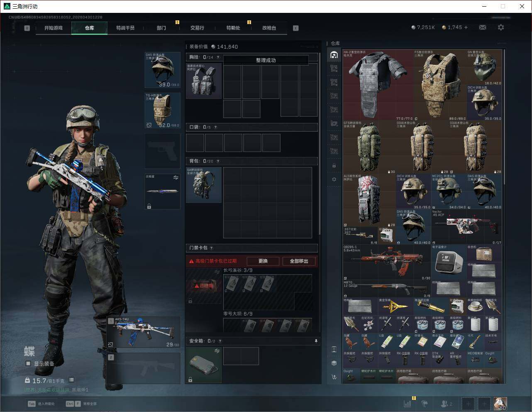Screen dimensions: 532x412
Task: Click the small square icon left of 开始游戏
Action: 27,28
